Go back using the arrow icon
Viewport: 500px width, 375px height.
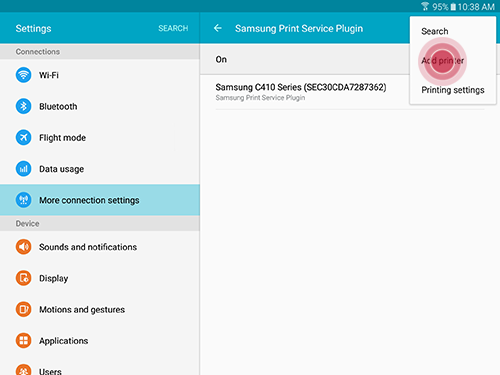pos(218,28)
